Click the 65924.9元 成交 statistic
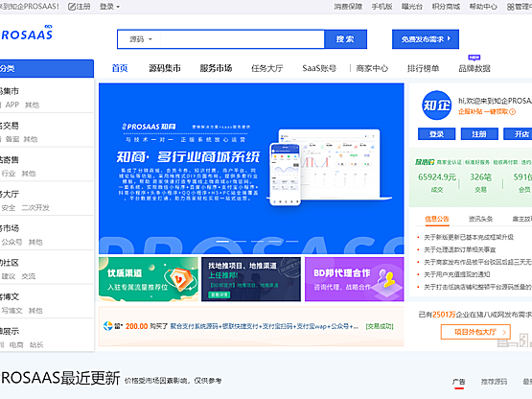Screen dimensions: 532x399 point(437,182)
